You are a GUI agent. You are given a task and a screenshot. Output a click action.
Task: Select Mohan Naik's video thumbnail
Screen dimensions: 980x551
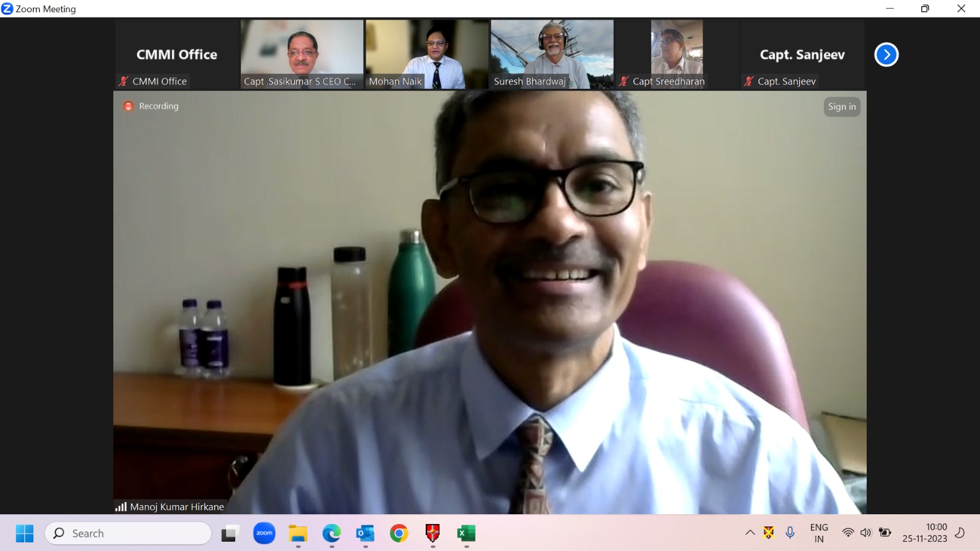427,54
